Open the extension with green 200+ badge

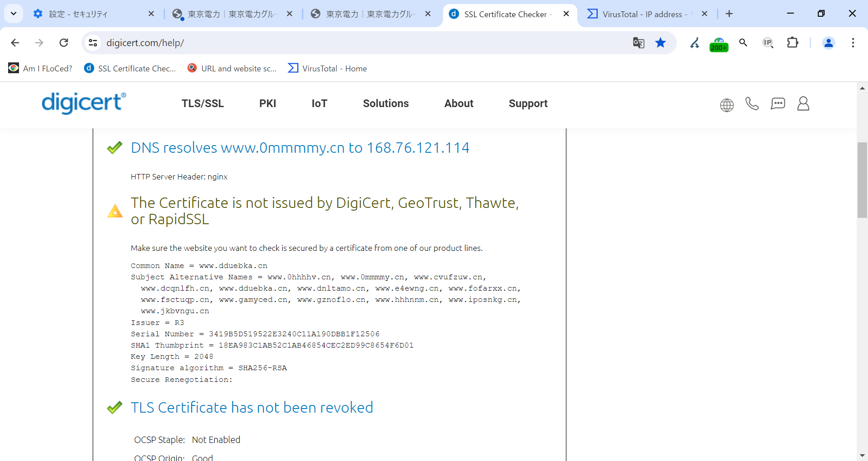(x=719, y=44)
